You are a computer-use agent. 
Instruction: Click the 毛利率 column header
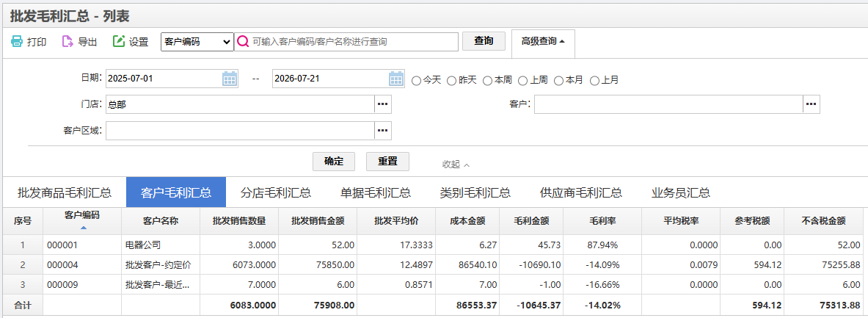coord(602,220)
